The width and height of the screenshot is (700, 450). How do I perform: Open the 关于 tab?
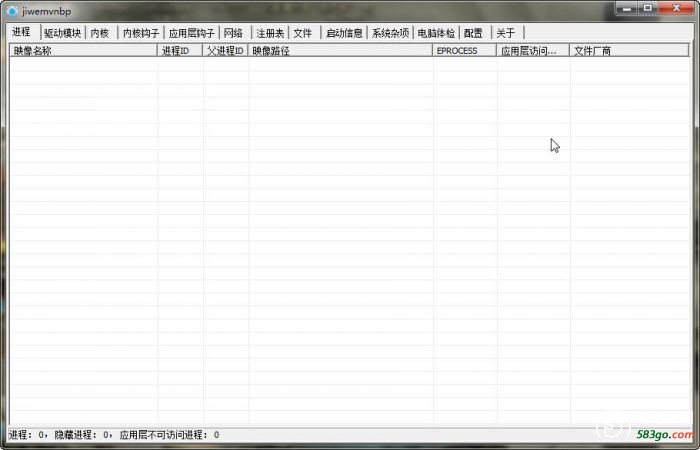point(506,33)
